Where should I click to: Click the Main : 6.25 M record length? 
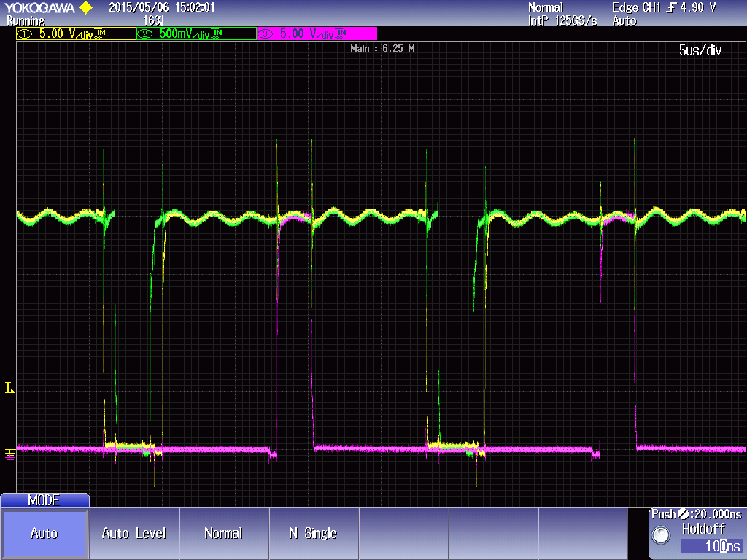coord(382,48)
